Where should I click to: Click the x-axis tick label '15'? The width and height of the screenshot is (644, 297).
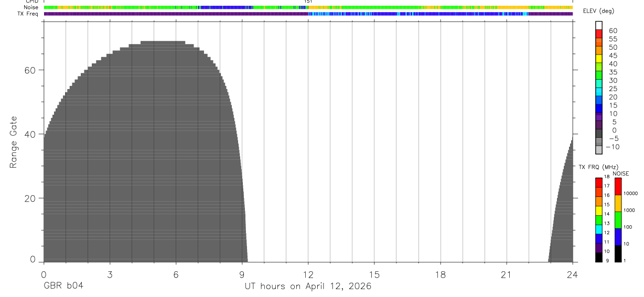click(374, 274)
